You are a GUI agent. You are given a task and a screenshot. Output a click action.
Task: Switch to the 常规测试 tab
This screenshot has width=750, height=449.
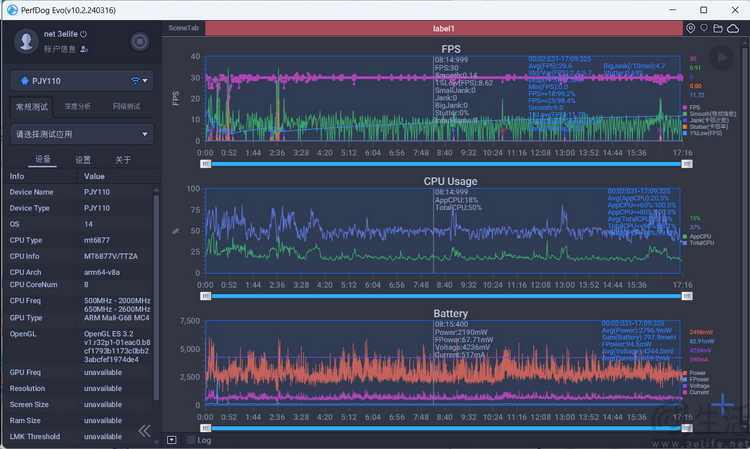[32, 107]
